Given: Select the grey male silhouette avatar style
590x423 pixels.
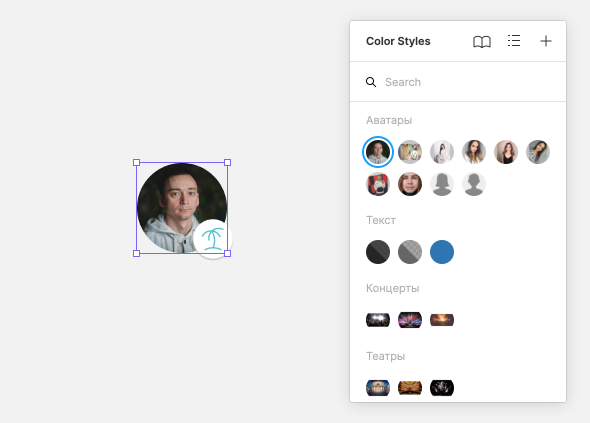Looking at the screenshot, I should [474, 184].
